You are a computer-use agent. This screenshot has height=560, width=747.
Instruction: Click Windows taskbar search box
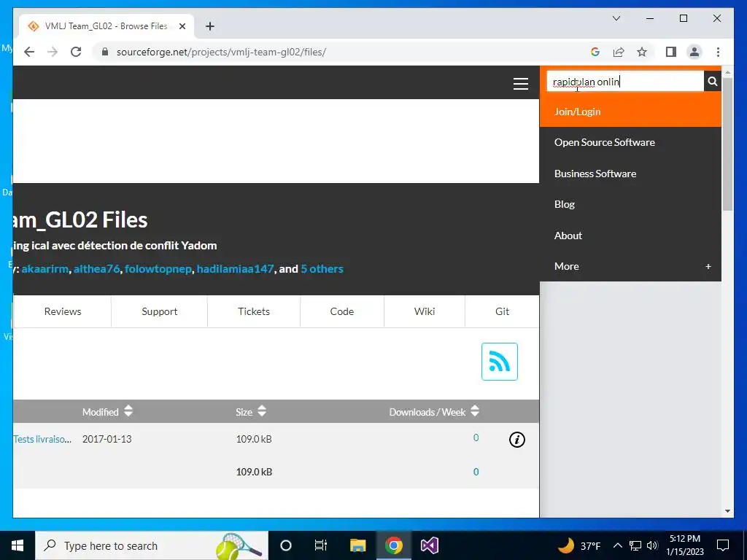(x=152, y=545)
